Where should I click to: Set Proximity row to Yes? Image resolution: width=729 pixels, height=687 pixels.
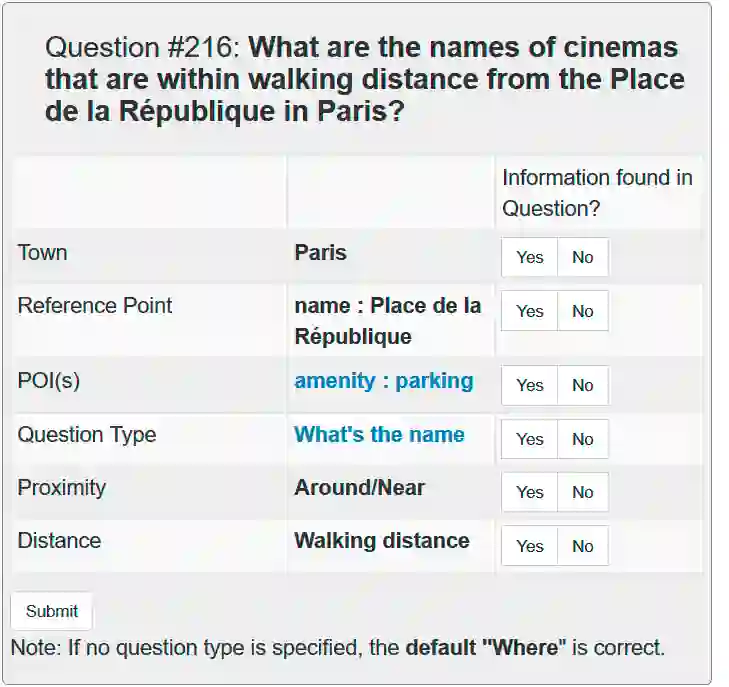coord(529,492)
